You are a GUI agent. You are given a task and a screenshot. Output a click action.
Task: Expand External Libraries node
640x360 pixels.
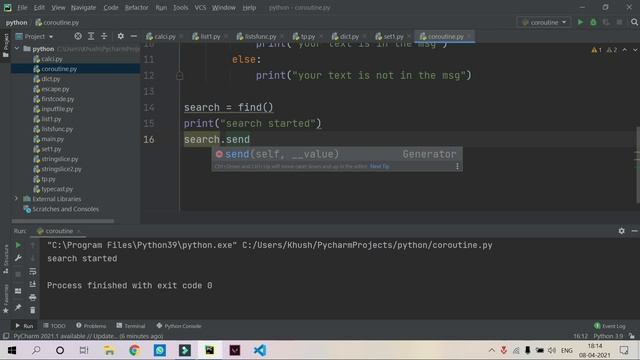pyautogui.click(x=17, y=199)
